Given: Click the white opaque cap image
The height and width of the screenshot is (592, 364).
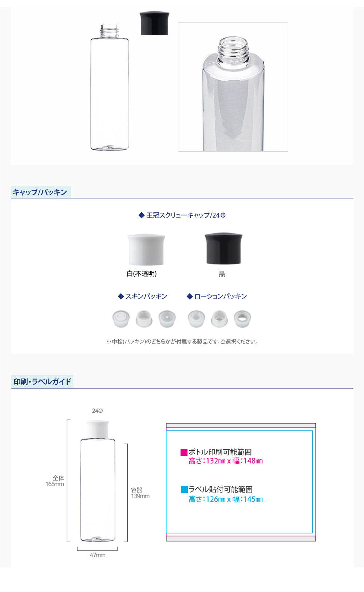Looking at the screenshot, I should [x=146, y=250].
